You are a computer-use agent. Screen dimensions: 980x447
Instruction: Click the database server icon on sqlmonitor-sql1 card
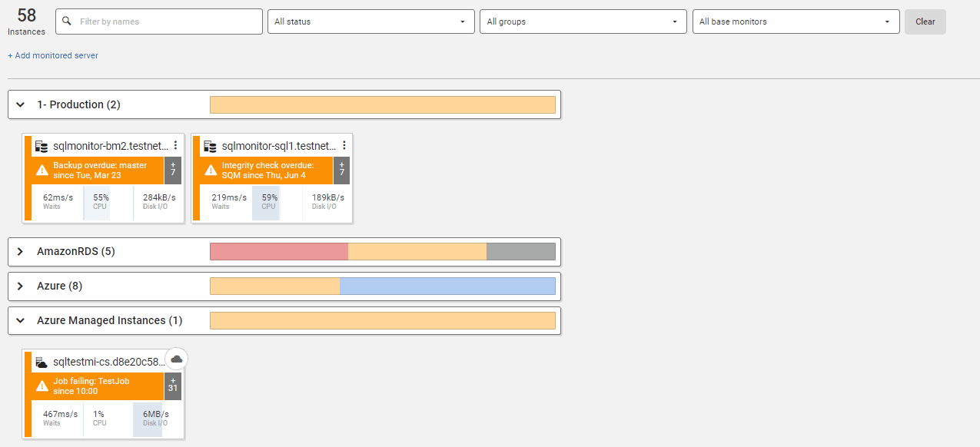pos(210,146)
